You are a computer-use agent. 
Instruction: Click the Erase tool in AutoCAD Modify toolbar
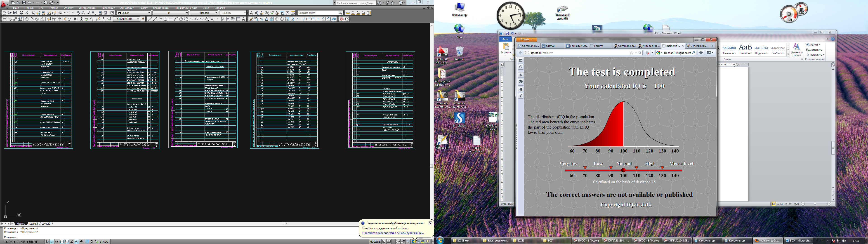click(x=251, y=19)
